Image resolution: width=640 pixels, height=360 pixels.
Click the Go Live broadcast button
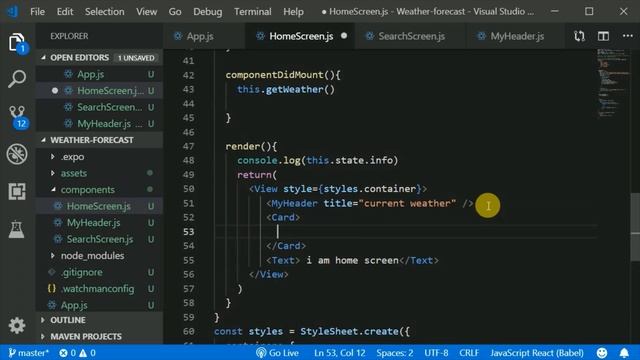point(278,353)
